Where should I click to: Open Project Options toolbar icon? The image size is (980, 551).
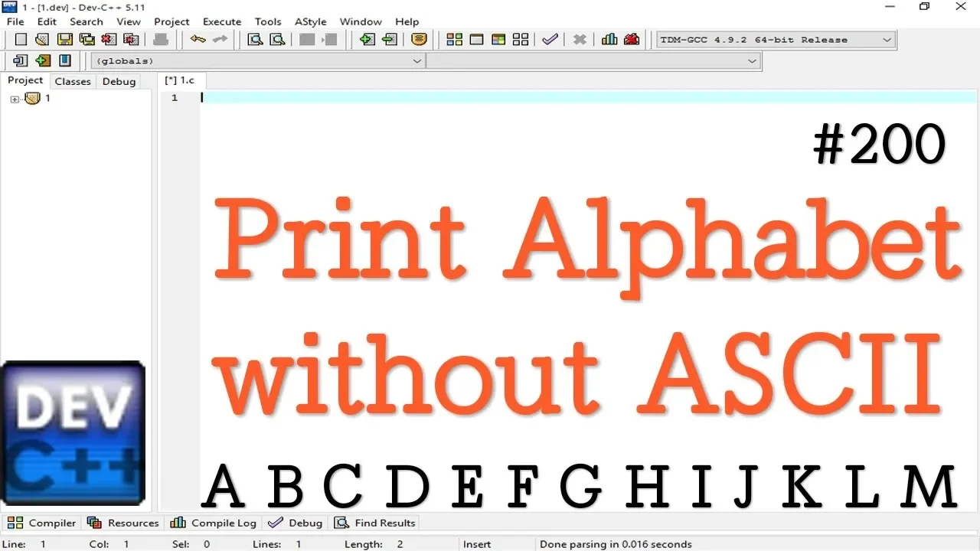point(419,40)
